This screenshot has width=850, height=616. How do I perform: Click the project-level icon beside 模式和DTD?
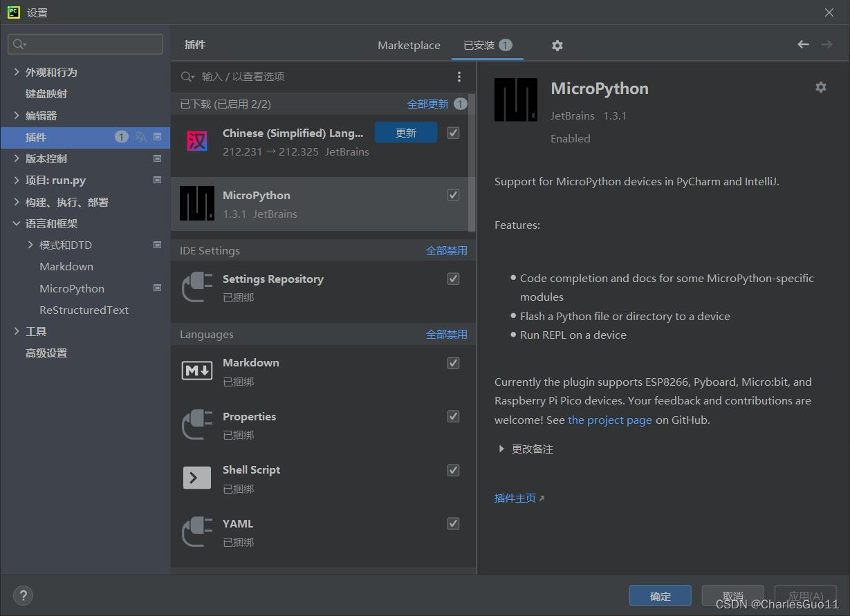(157, 245)
